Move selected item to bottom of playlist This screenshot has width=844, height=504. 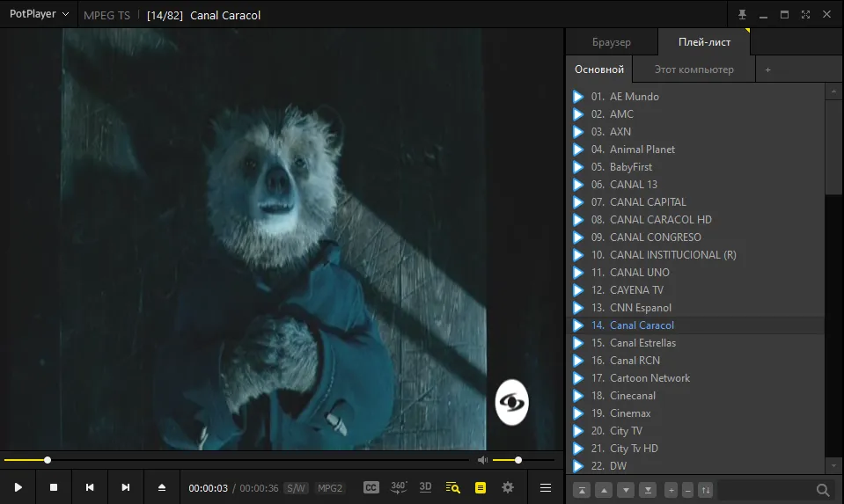click(648, 490)
